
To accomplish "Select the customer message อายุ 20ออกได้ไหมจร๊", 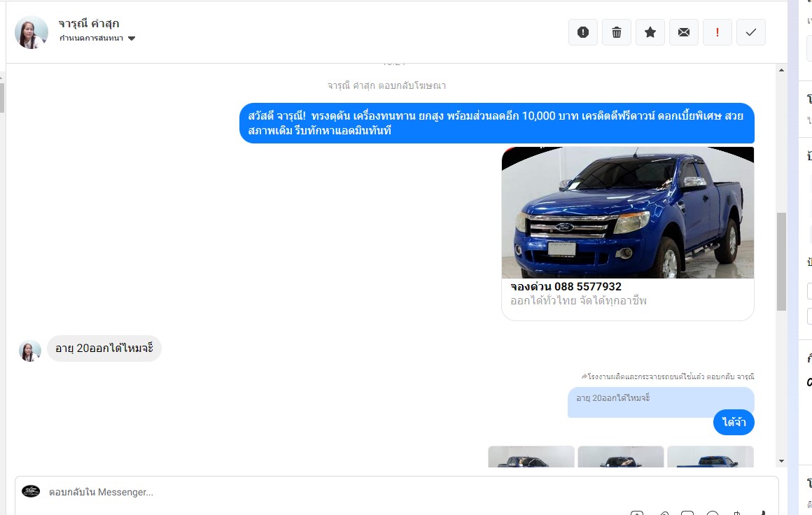I will point(104,348).
